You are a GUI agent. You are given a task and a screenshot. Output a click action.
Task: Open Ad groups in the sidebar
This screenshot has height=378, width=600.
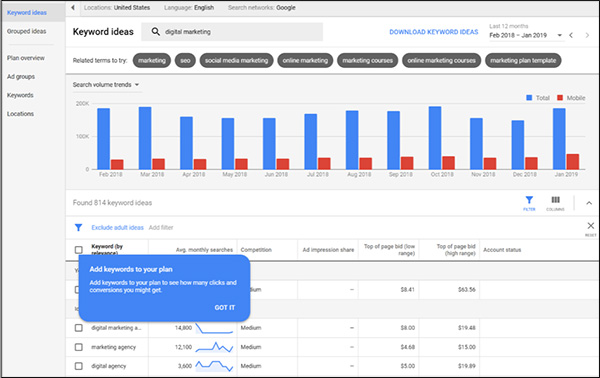[21, 77]
